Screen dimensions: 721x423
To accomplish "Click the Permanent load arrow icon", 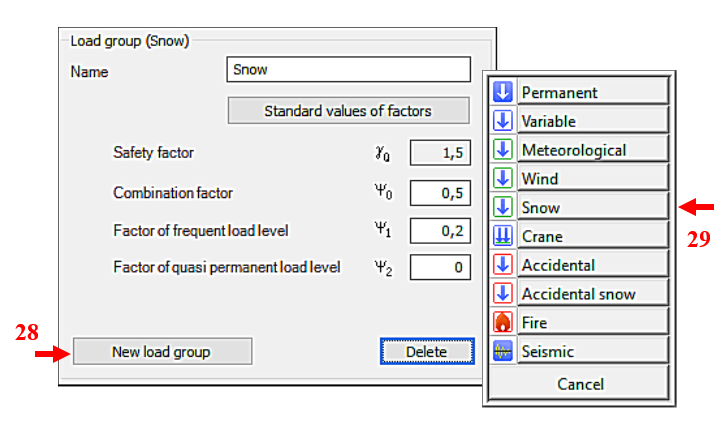I will point(503,92).
